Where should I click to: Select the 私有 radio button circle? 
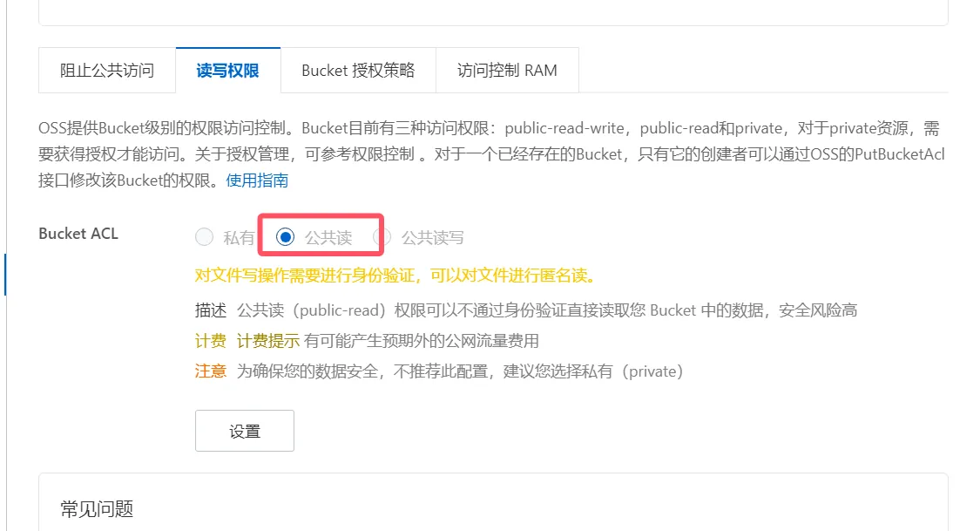[x=205, y=237]
